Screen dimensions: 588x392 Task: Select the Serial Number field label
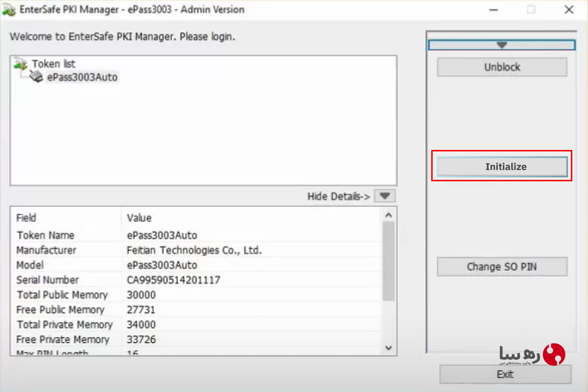tap(48, 280)
